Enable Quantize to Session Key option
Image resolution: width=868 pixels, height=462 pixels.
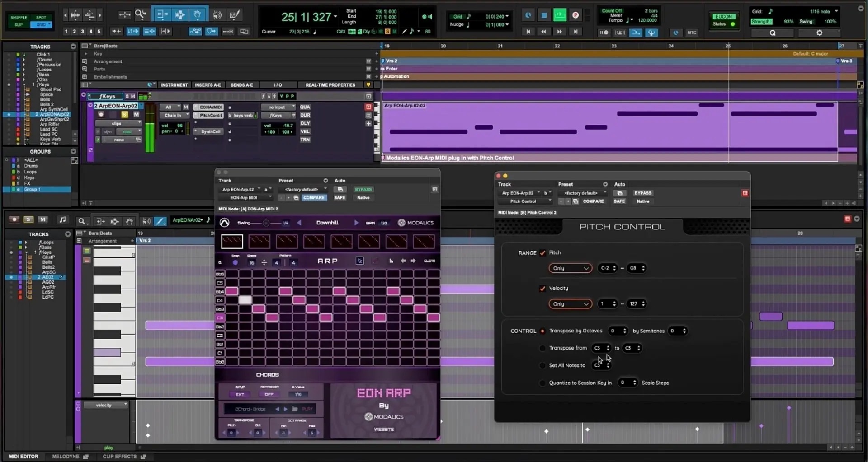pos(542,383)
